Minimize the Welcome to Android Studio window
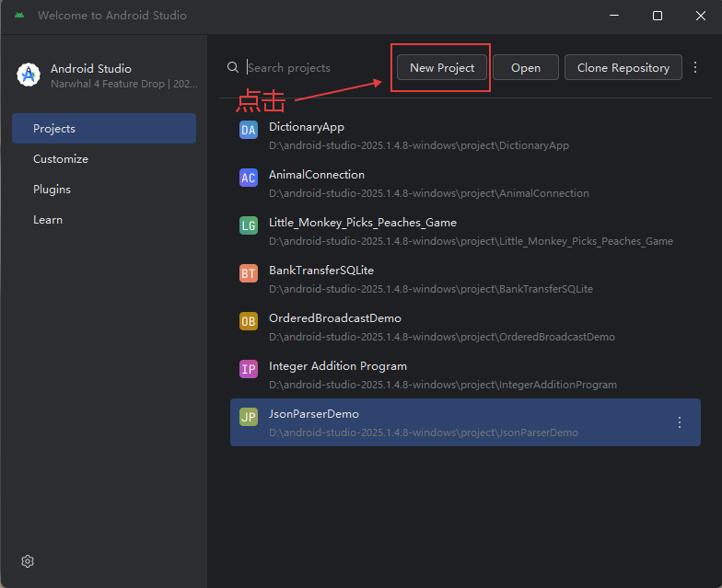 (x=614, y=15)
